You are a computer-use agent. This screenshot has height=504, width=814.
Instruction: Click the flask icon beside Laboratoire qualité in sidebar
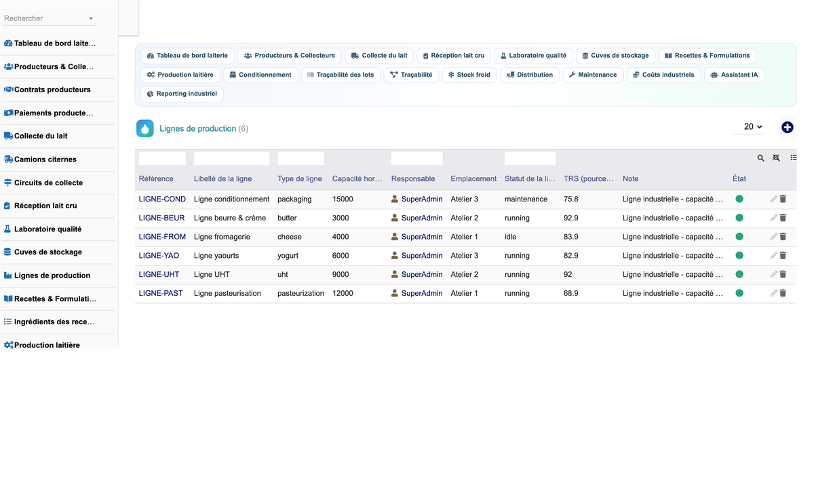8,229
